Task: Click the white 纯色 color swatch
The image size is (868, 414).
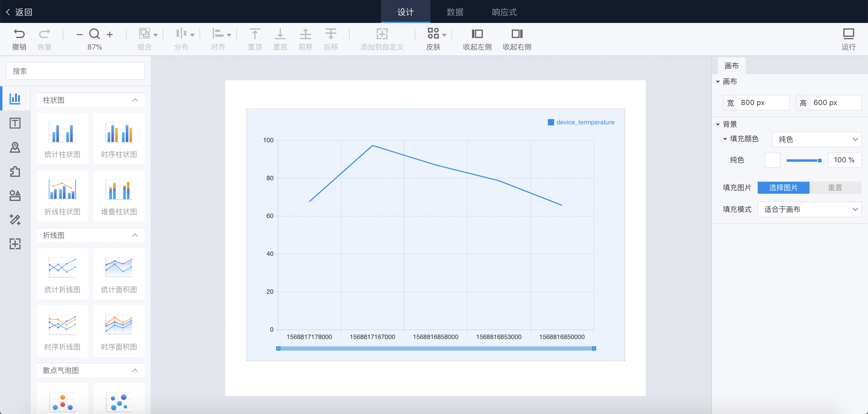Action: 773,160
